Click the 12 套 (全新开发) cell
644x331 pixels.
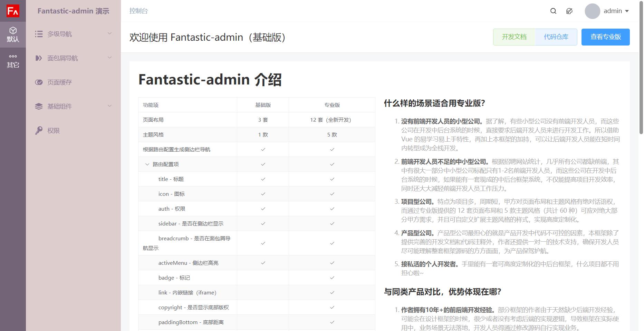(x=332, y=120)
